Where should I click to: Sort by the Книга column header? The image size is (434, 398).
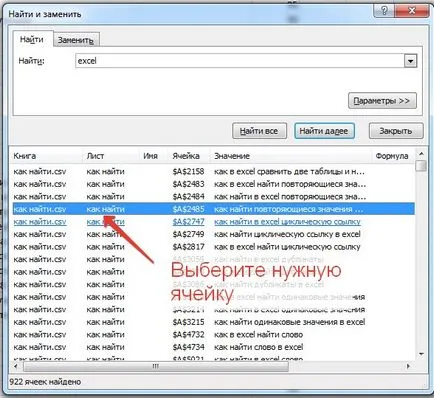[x=46, y=156]
